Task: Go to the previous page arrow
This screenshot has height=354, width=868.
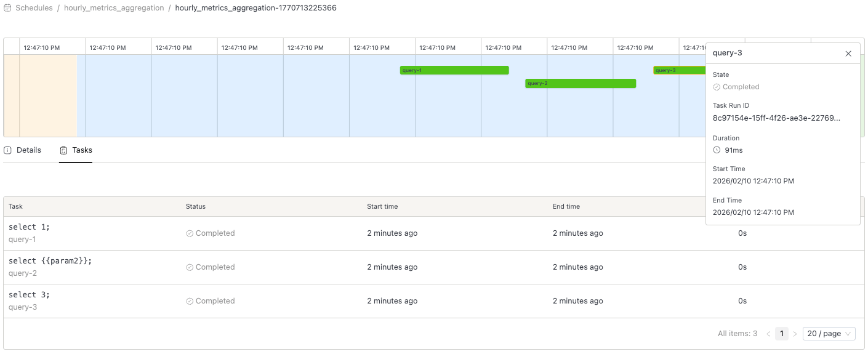Action: (768, 334)
